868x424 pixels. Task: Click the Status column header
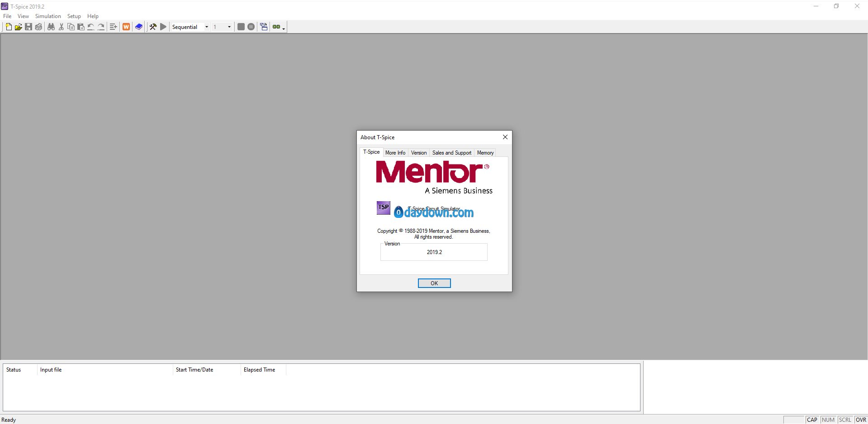(x=20, y=370)
